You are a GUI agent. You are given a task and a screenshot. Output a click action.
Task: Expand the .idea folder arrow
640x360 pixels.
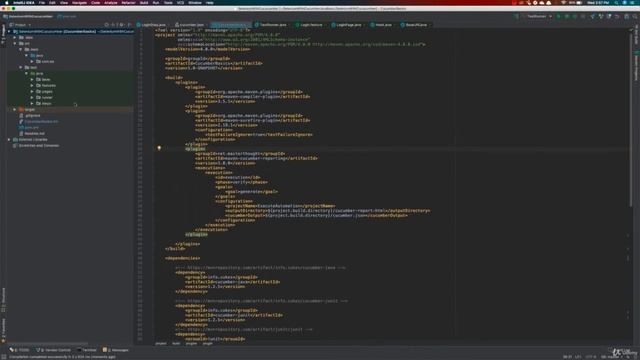(x=15, y=38)
